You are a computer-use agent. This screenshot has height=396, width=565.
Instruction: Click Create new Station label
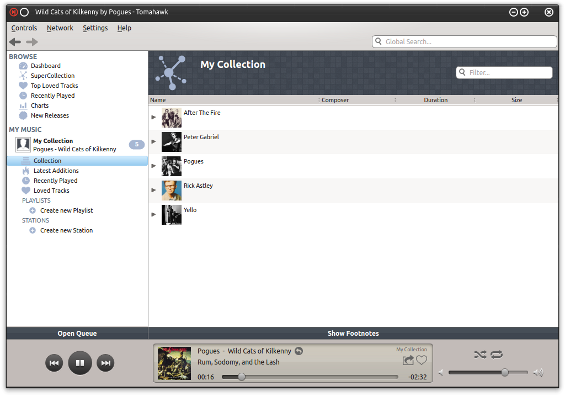pyautogui.click(x=66, y=230)
